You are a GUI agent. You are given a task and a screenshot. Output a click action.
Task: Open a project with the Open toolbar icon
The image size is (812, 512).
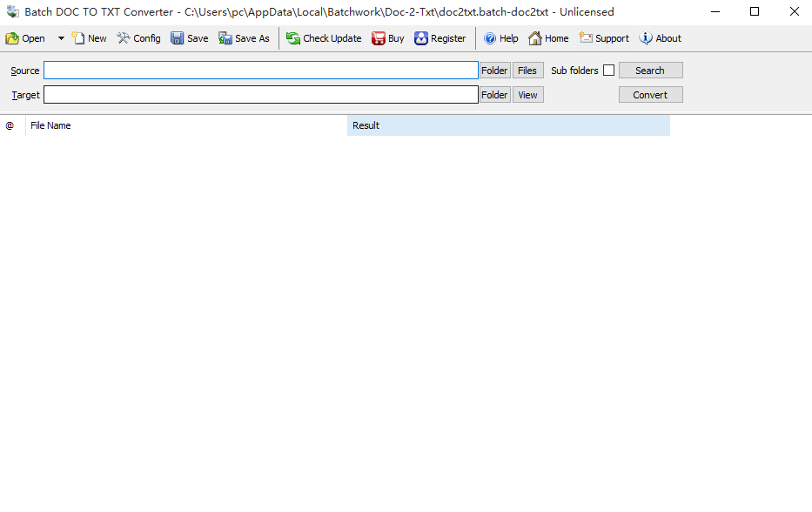point(25,38)
